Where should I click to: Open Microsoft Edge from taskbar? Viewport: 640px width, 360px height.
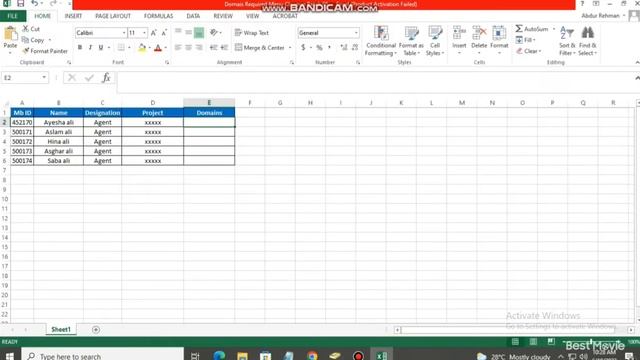pyautogui.click(x=219, y=356)
